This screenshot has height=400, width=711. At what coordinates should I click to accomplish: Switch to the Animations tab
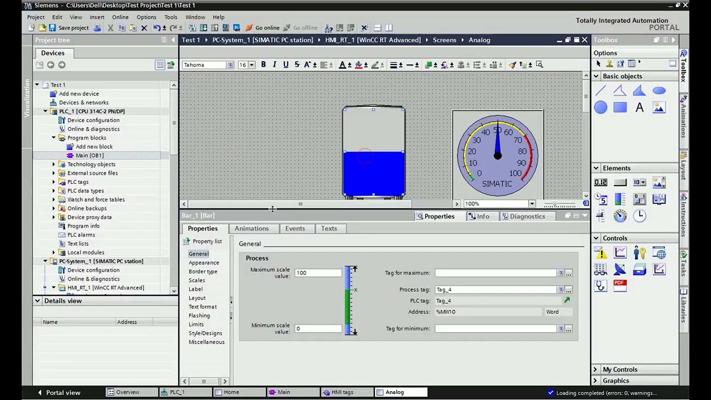[252, 229]
